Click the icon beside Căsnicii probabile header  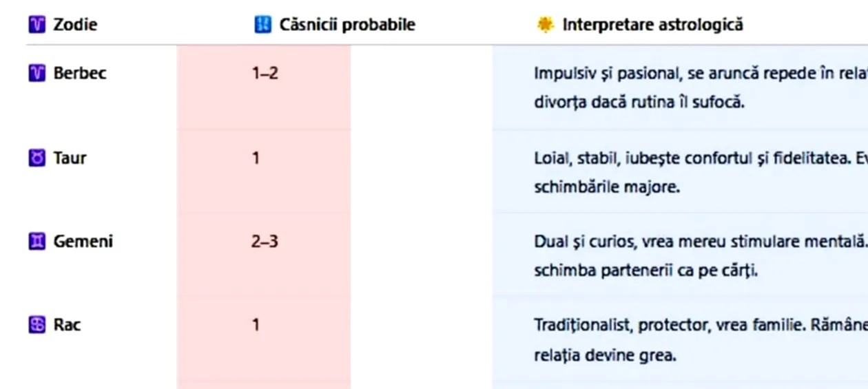(262, 25)
